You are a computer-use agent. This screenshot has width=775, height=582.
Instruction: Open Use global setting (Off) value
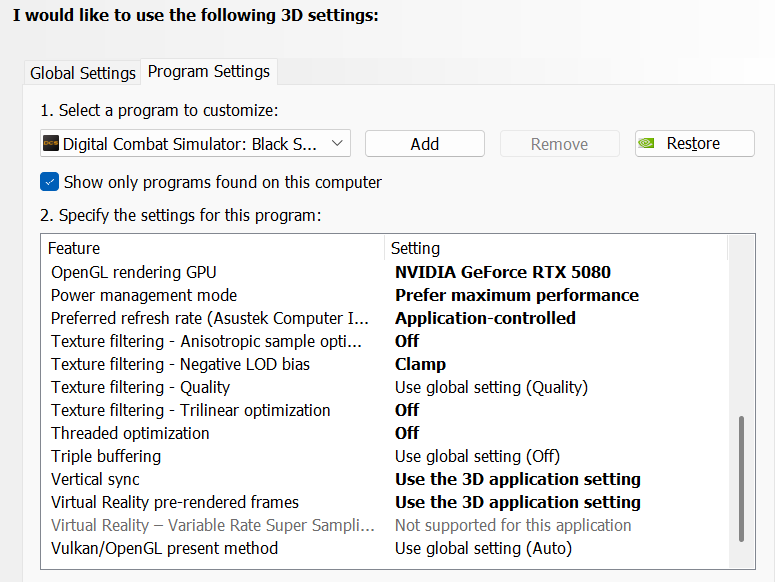tap(477, 457)
